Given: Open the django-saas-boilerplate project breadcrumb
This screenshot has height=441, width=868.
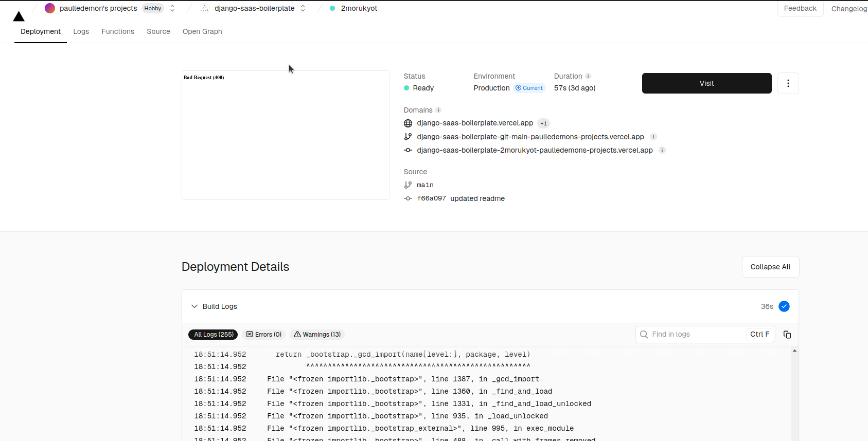Looking at the screenshot, I should coord(255,8).
